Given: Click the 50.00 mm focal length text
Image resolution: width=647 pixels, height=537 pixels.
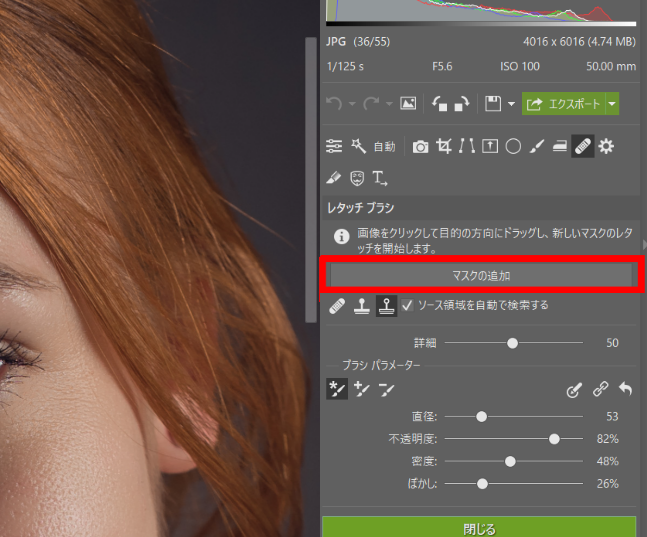Looking at the screenshot, I should pos(611,66).
